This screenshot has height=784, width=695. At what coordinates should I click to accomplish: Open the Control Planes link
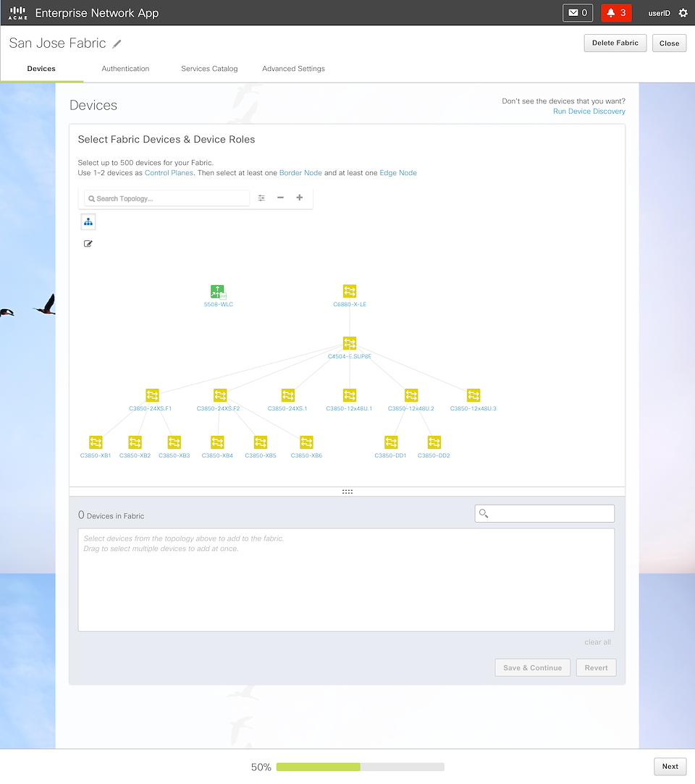point(169,173)
